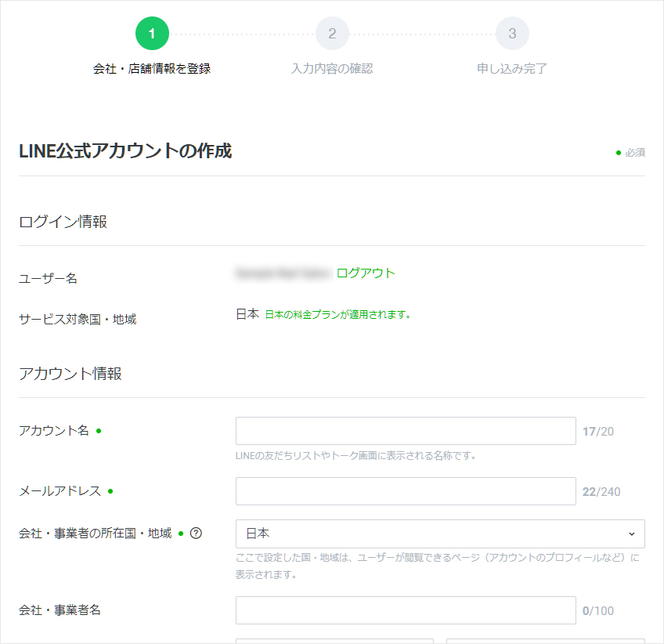Click step 2 circle for 入力内容の確認
Image resolution: width=664 pixels, height=644 pixels.
click(x=332, y=33)
